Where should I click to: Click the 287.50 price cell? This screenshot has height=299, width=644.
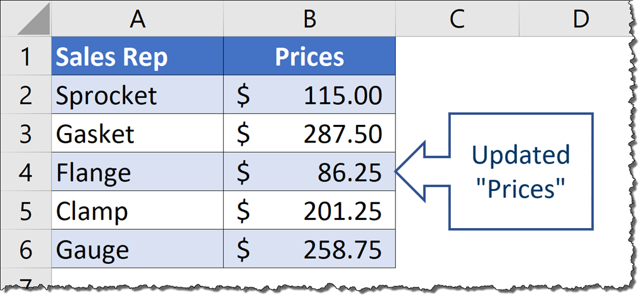309,134
